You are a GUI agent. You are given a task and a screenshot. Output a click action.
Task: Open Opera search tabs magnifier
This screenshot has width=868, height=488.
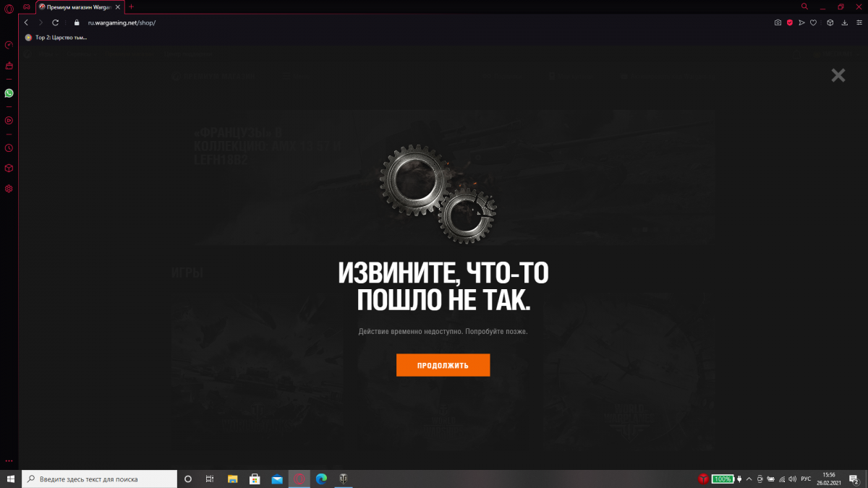click(804, 6)
